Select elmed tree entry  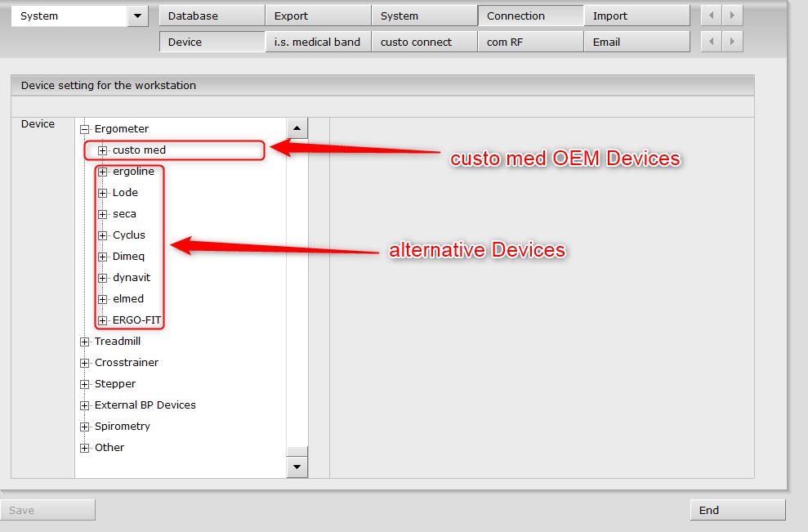point(127,299)
